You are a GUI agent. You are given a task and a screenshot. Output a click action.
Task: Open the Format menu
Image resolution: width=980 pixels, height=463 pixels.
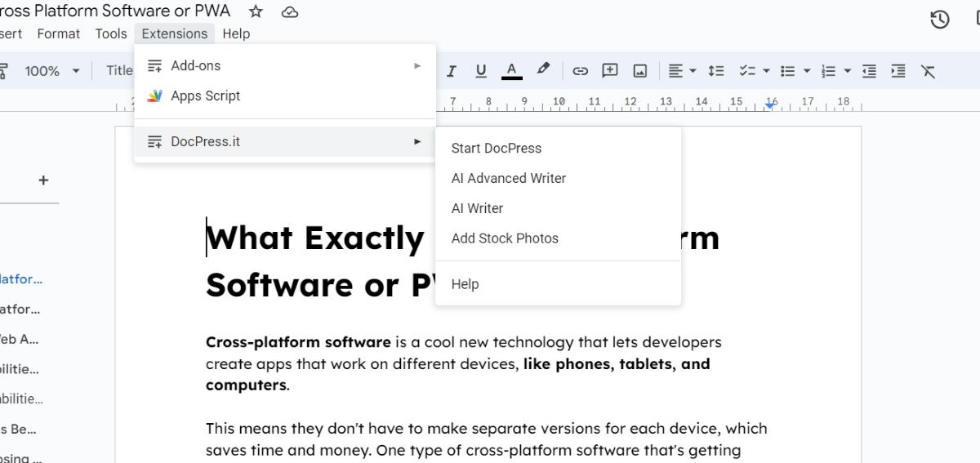click(59, 33)
